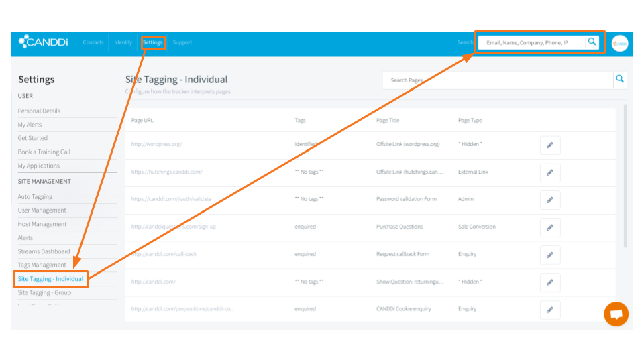Edit the Show Question: returningu row

[x=550, y=282]
